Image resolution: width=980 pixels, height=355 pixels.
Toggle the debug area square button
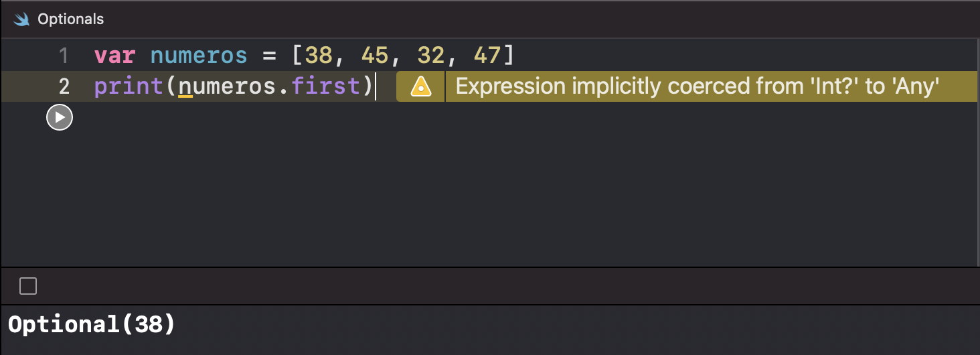click(28, 287)
